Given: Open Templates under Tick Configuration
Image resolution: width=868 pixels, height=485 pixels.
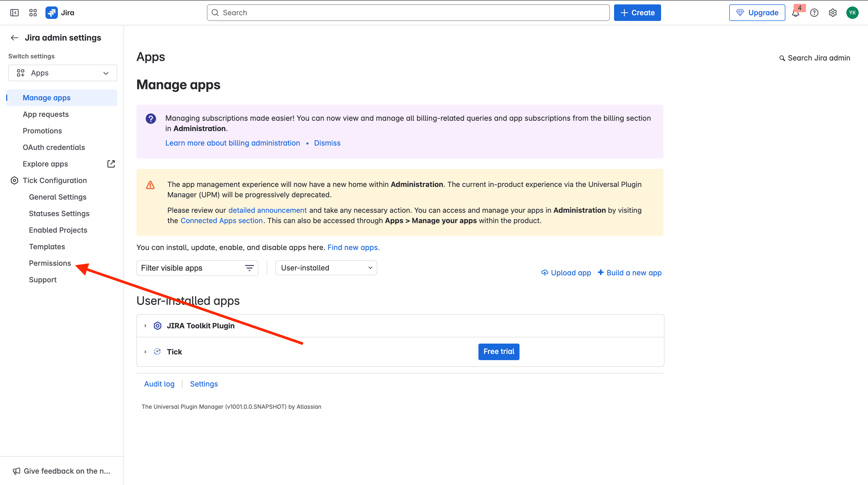Looking at the screenshot, I should 47,247.
